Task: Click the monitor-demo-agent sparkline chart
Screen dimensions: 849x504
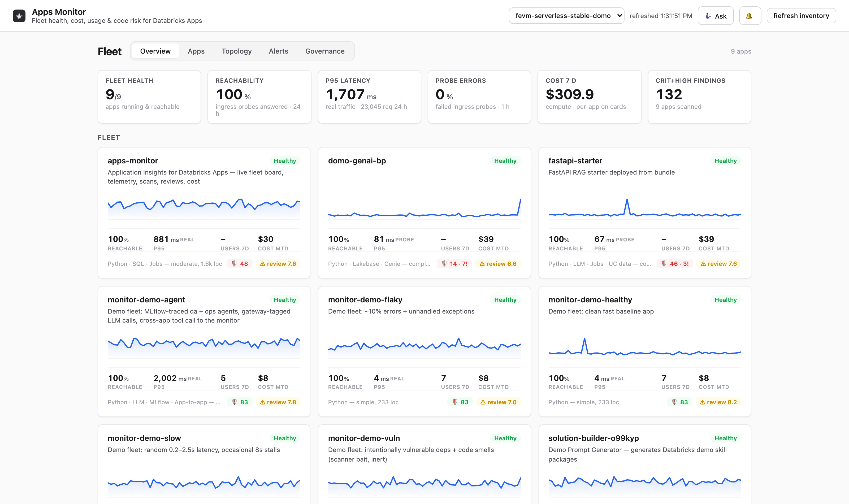Action: pos(204,347)
